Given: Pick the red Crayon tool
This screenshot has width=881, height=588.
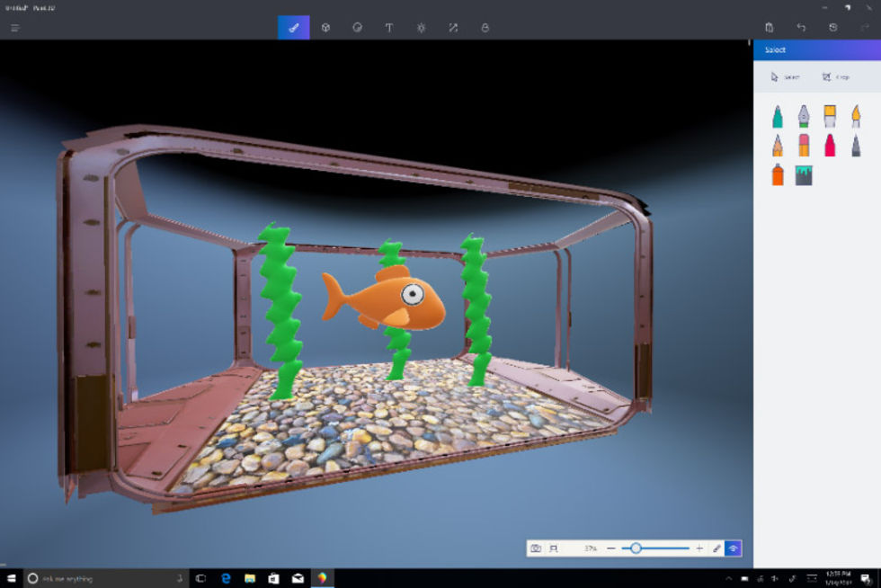Looking at the screenshot, I should click(x=830, y=146).
